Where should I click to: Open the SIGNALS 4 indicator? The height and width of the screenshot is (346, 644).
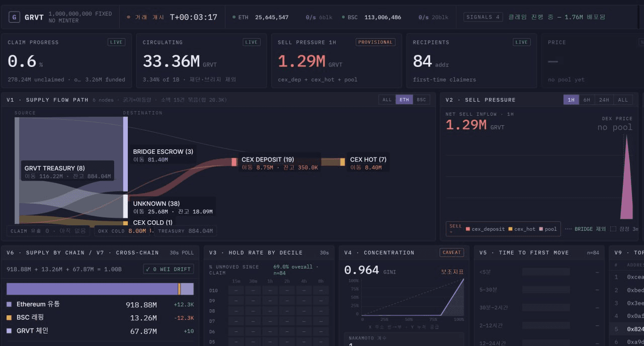point(483,17)
